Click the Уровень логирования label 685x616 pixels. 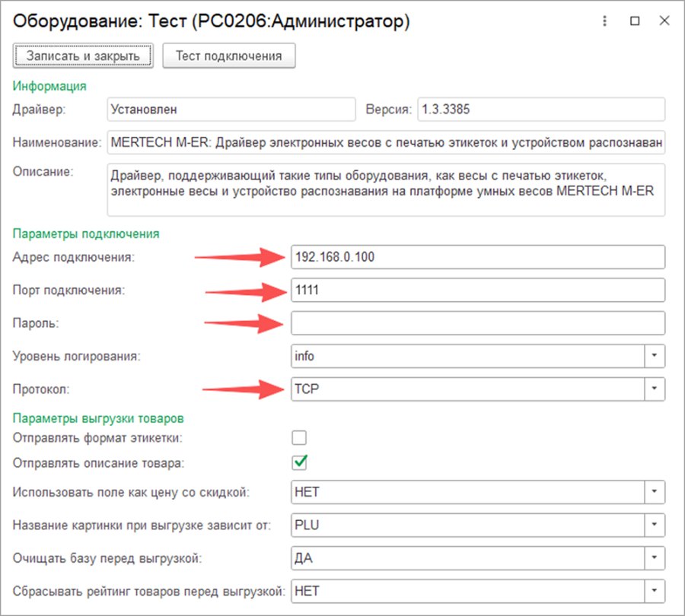[x=76, y=356]
